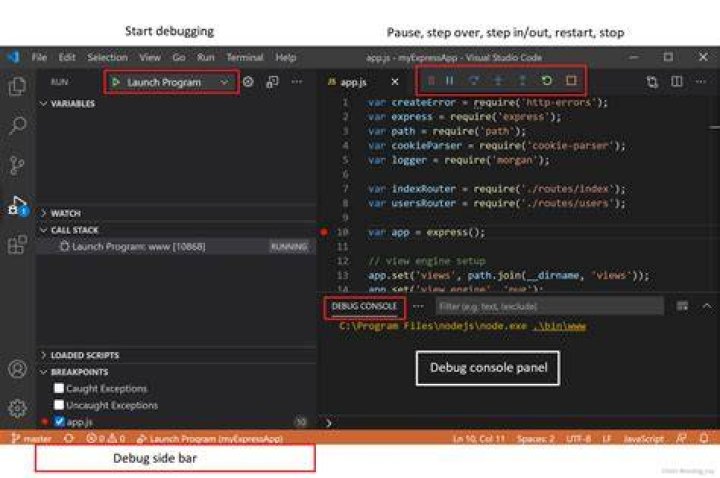This screenshot has width=720, height=478.
Task: Toggle the Caught Exceptions checkbox
Action: [x=59, y=388]
